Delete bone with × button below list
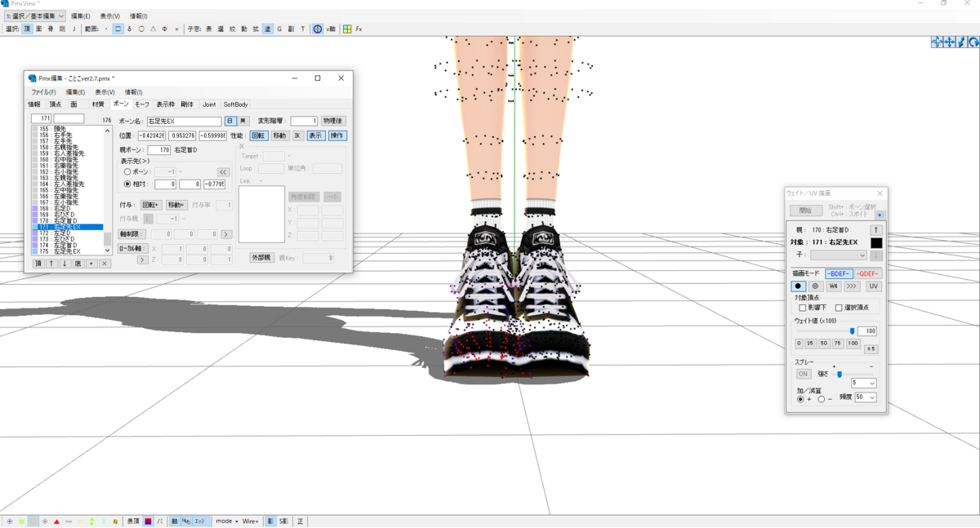Viewport: 980px width, 528px height. [105, 264]
